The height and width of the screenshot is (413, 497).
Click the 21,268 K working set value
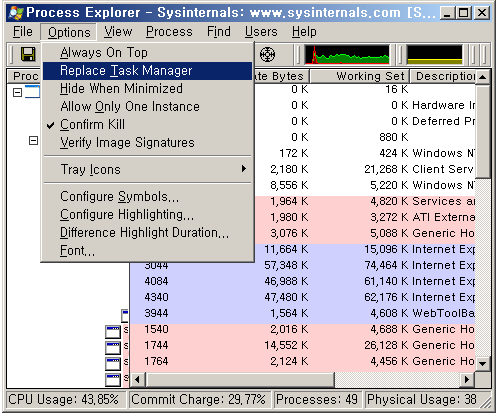386,169
